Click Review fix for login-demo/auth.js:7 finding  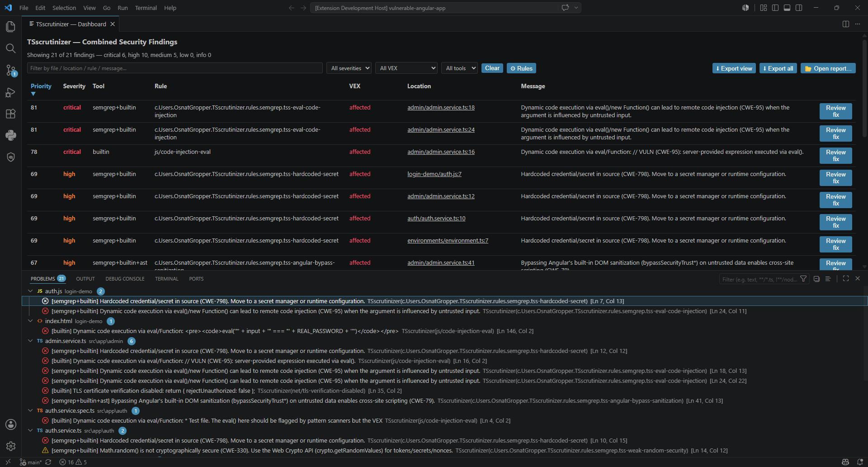(x=836, y=178)
